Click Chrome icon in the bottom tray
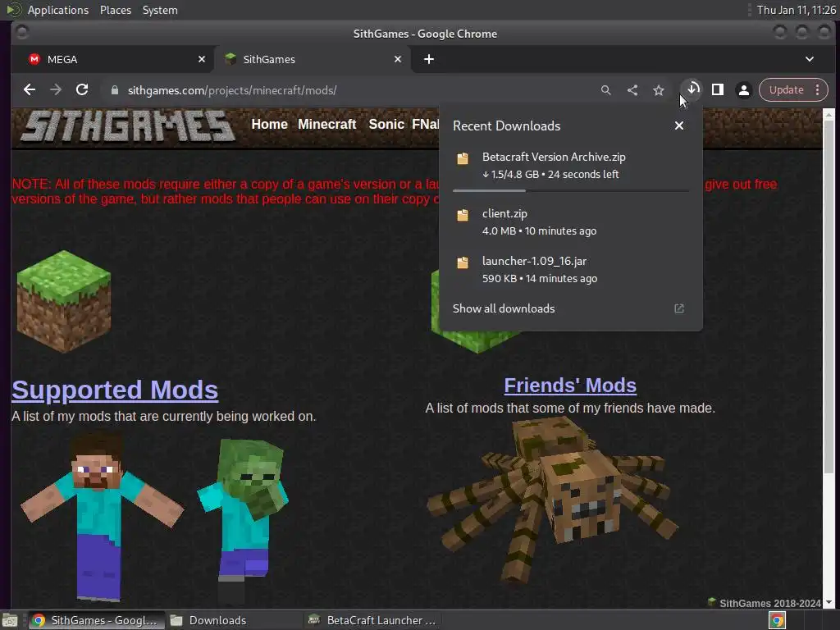840x630 pixels. tap(778, 621)
